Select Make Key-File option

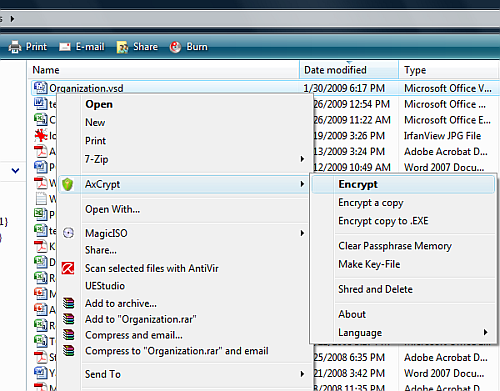(x=369, y=264)
